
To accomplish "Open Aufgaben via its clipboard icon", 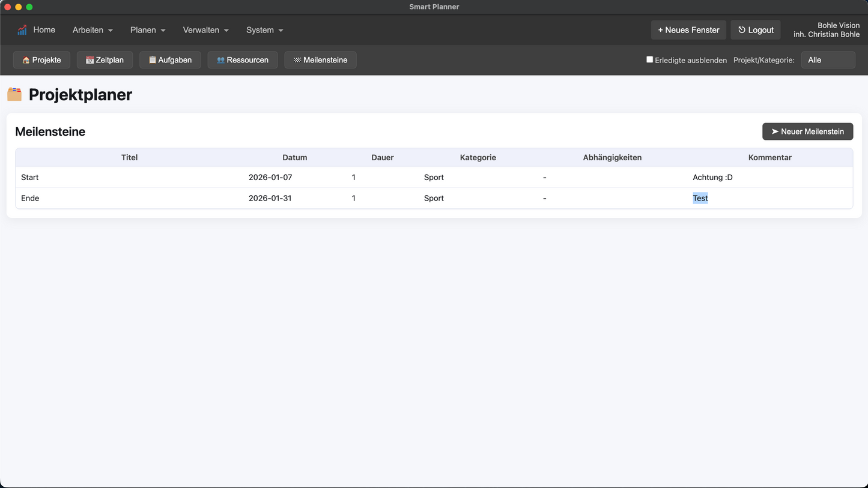I will pyautogui.click(x=152, y=60).
